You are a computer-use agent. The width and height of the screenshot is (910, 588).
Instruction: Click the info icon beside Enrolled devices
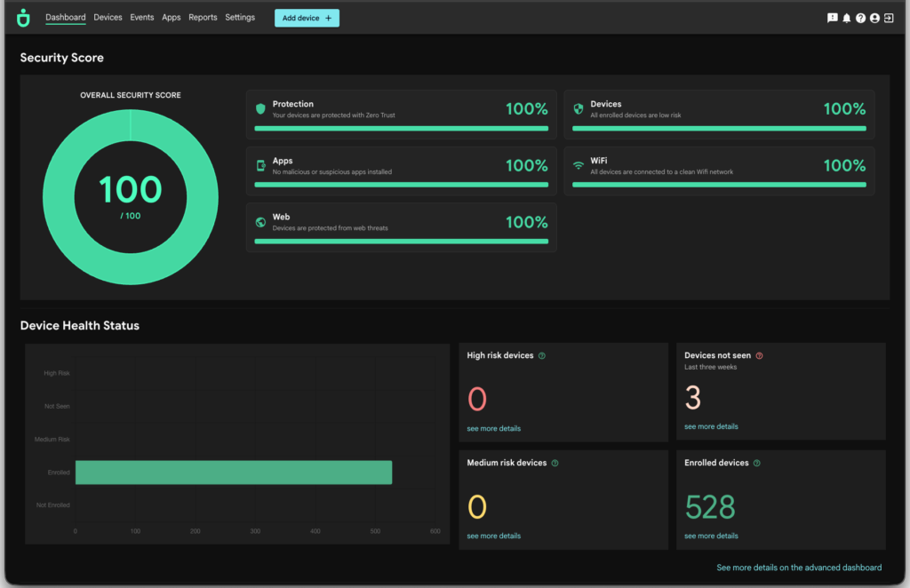(756, 464)
